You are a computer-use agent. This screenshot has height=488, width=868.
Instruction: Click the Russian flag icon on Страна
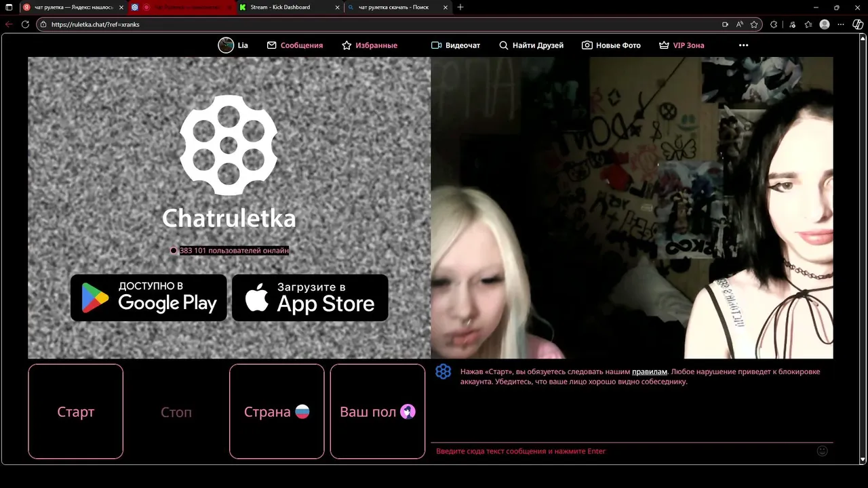[302, 411]
